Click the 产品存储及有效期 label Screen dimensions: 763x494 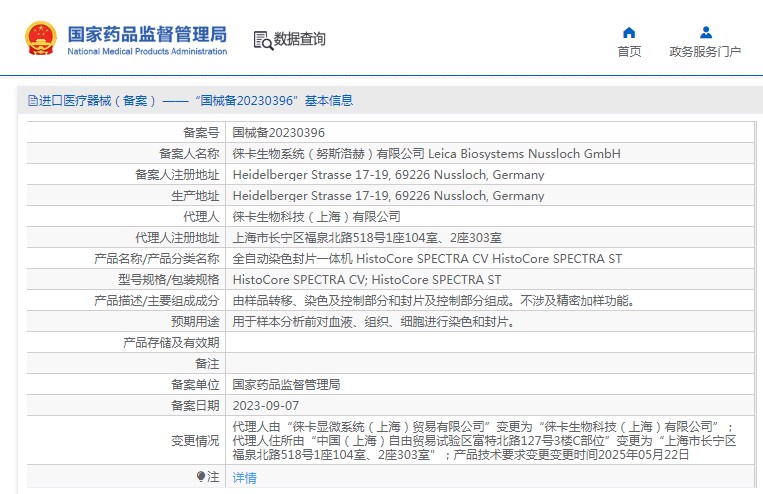click(171, 343)
